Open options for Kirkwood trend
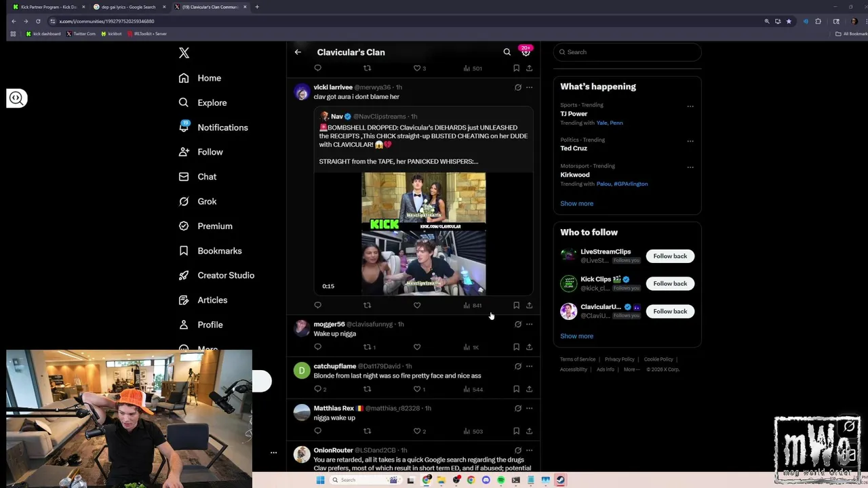 [690, 167]
